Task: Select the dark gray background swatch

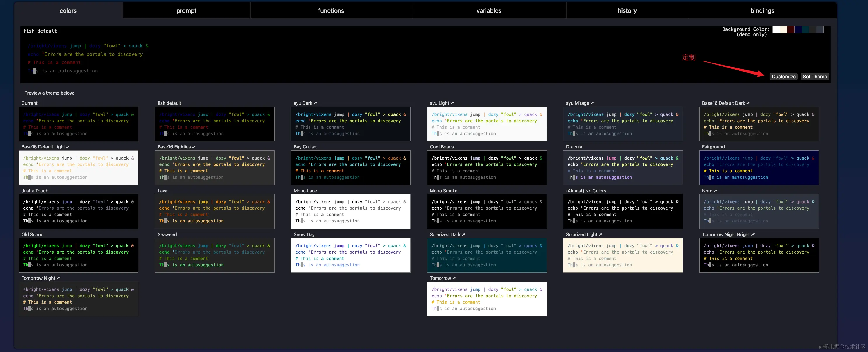Action: 812,30
